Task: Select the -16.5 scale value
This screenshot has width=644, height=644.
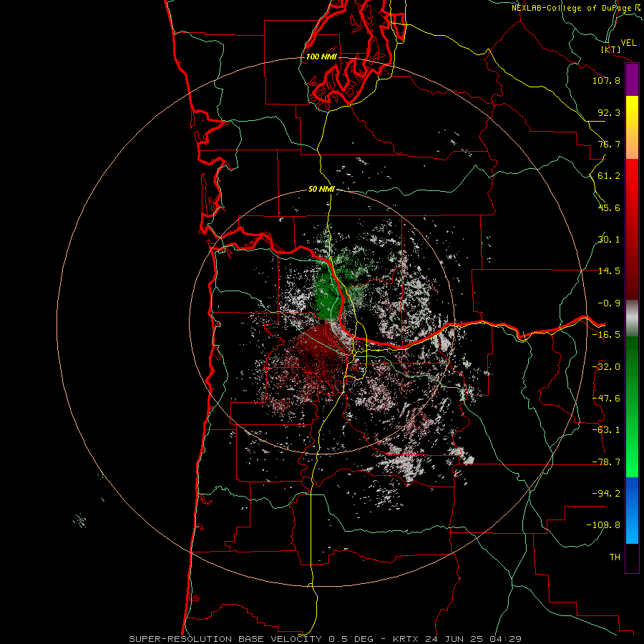Action: 606,335
